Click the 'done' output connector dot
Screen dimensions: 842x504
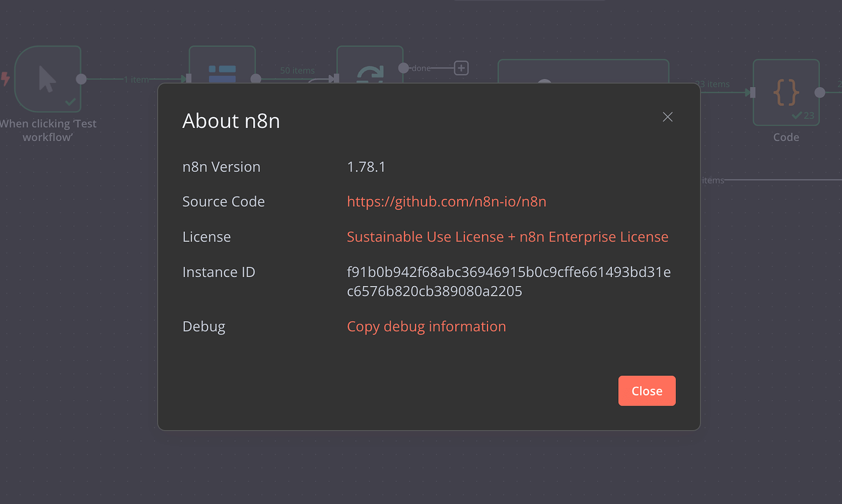click(403, 68)
